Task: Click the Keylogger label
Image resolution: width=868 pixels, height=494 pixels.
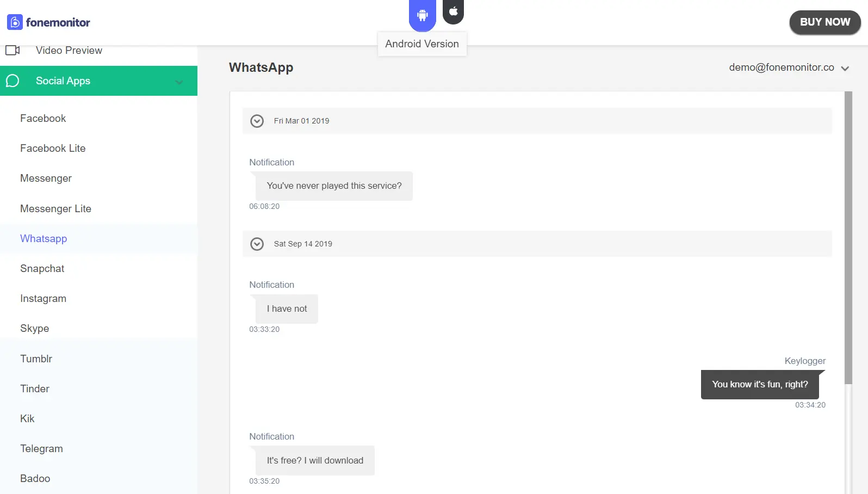Action: [805, 361]
